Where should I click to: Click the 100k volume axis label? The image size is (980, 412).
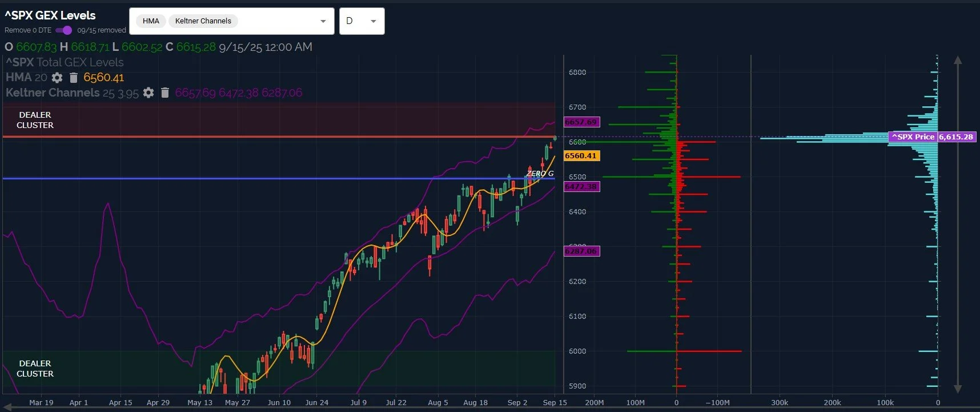click(885, 402)
